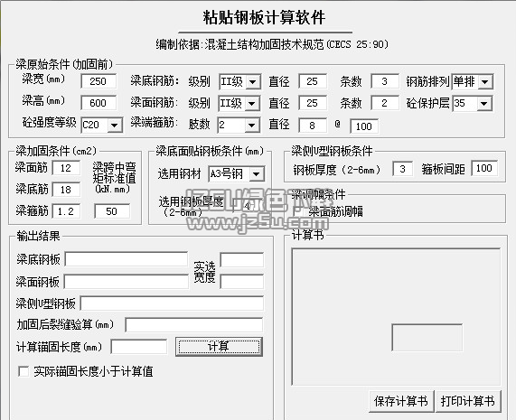The height and width of the screenshot is (420, 516).
Task: Click the 计算 button
Action: coord(219,346)
